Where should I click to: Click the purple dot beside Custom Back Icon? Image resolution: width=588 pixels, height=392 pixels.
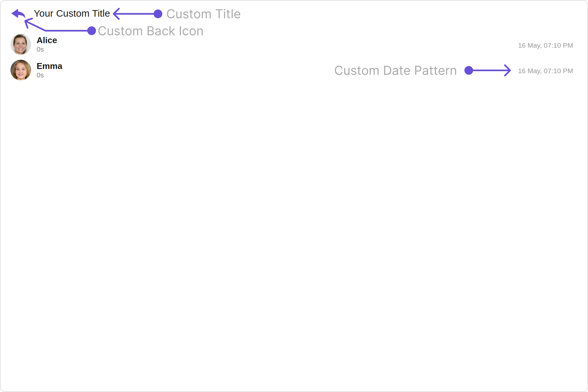click(x=92, y=31)
